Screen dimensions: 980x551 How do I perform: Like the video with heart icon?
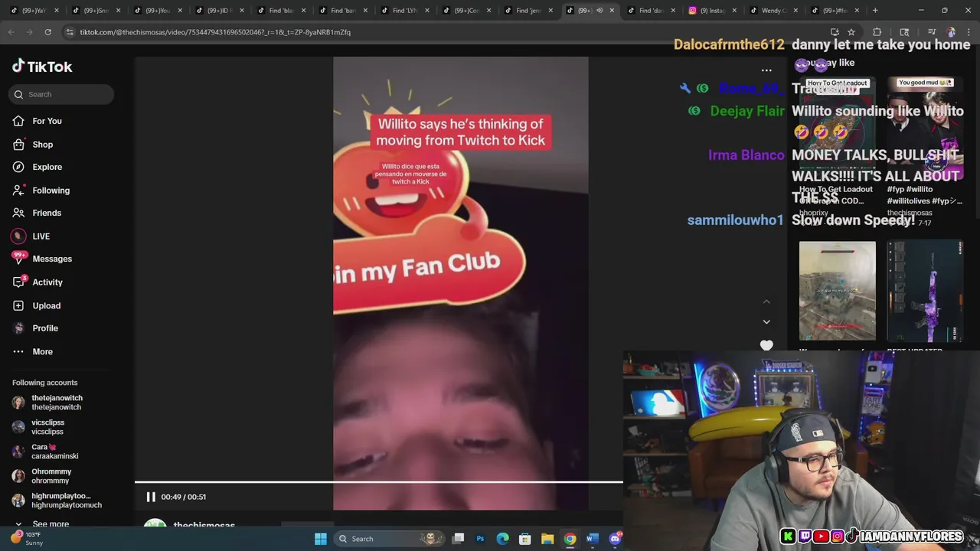point(766,345)
